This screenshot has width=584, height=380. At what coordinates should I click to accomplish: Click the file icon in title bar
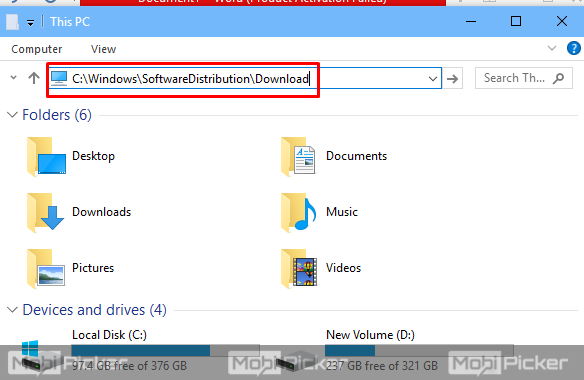[x=12, y=22]
